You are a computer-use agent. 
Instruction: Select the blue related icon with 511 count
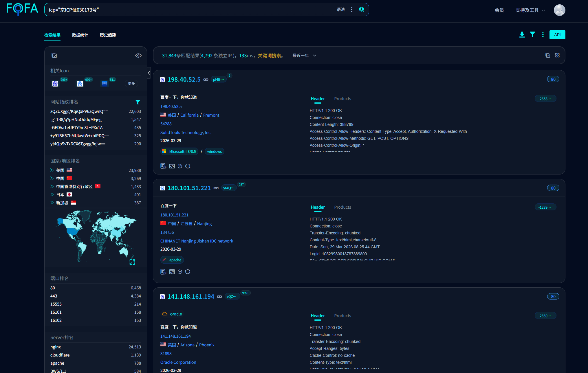coord(105,84)
